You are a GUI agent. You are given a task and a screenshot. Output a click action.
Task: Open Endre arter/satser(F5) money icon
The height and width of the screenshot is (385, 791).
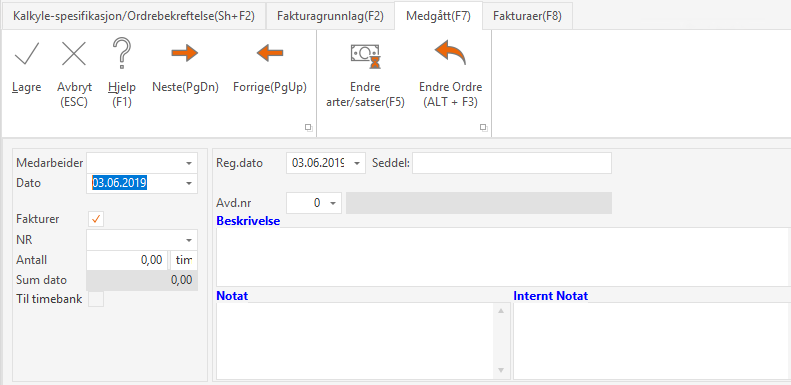365,56
